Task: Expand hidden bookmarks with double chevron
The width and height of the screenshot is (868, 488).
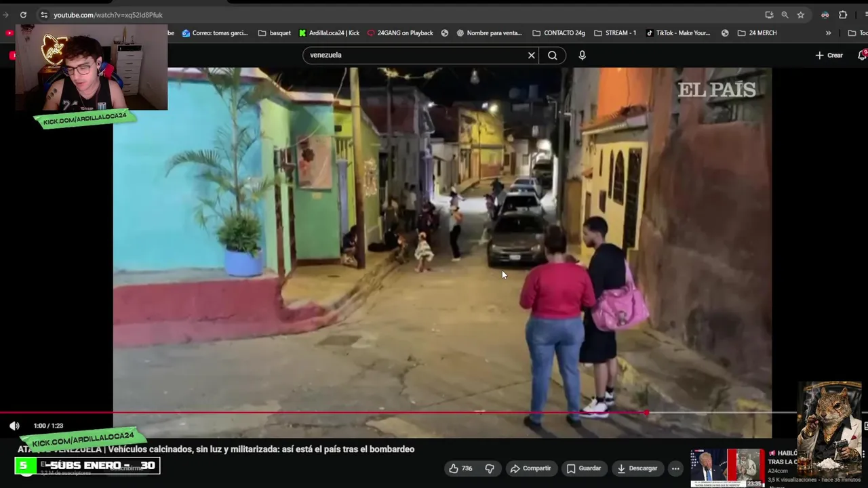Action: (828, 33)
